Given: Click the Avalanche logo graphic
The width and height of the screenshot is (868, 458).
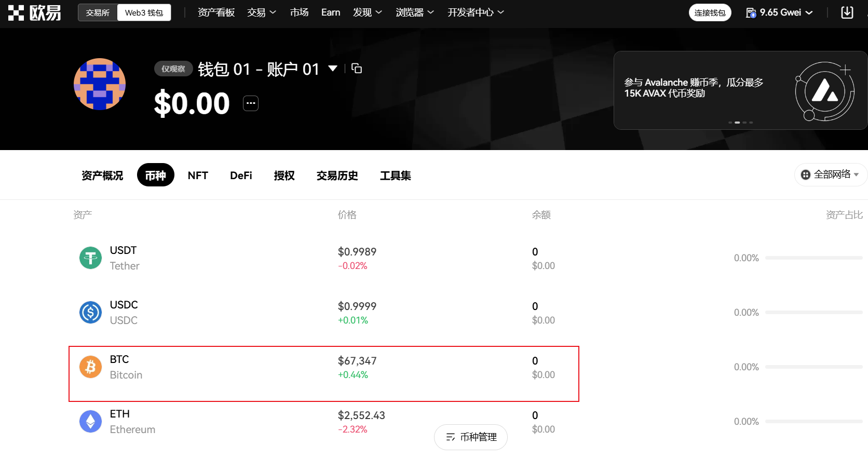Looking at the screenshot, I should [x=824, y=91].
